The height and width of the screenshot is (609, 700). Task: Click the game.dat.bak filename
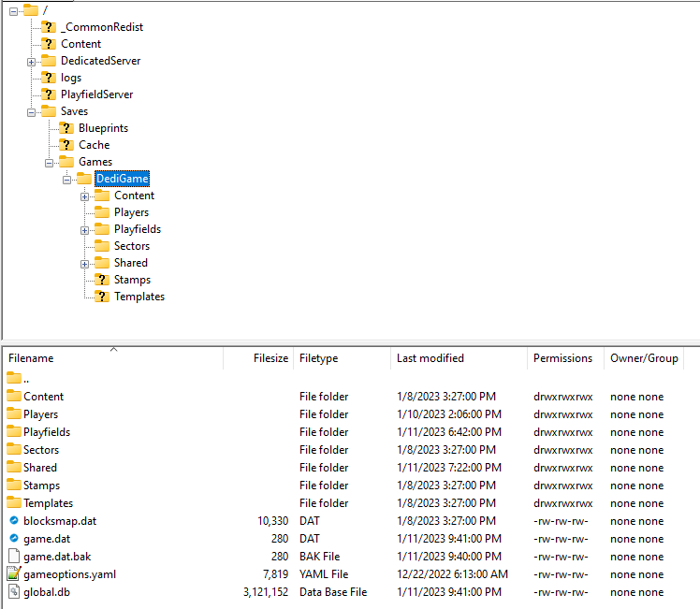click(57, 557)
